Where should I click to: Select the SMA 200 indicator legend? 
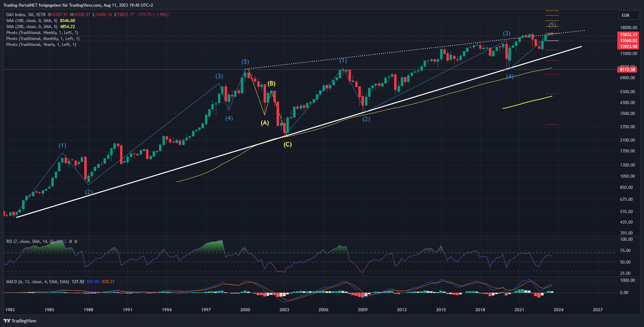[32, 27]
